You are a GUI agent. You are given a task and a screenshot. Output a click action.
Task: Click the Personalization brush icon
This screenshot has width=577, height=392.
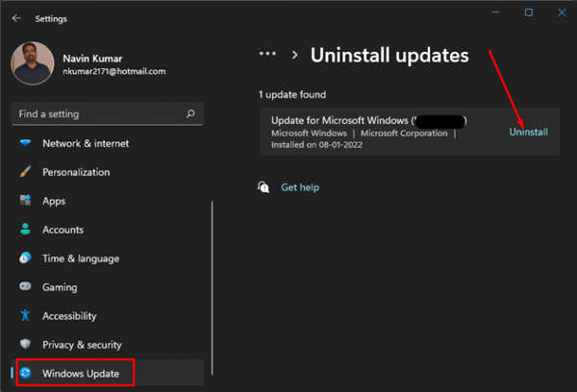click(x=25, y=172)
